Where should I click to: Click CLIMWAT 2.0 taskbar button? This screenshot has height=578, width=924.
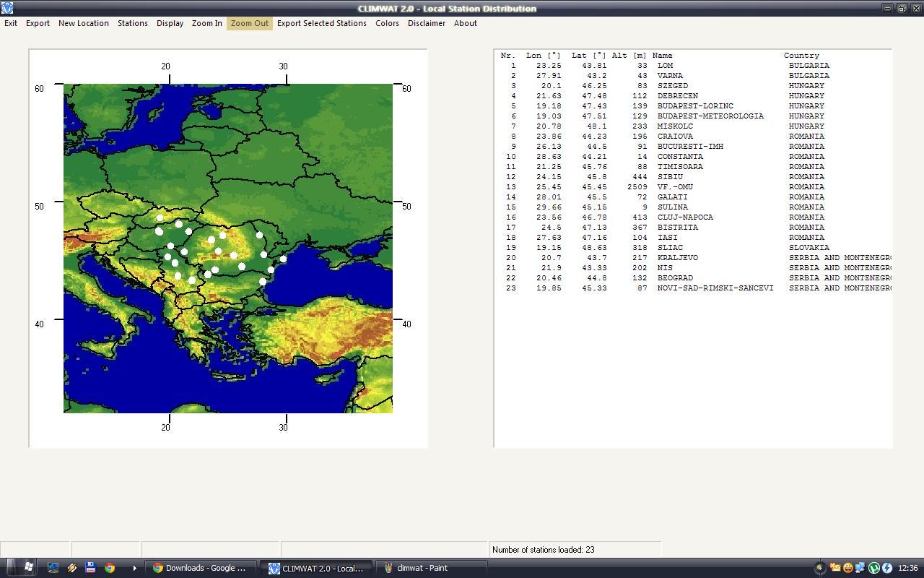[316, 568]
